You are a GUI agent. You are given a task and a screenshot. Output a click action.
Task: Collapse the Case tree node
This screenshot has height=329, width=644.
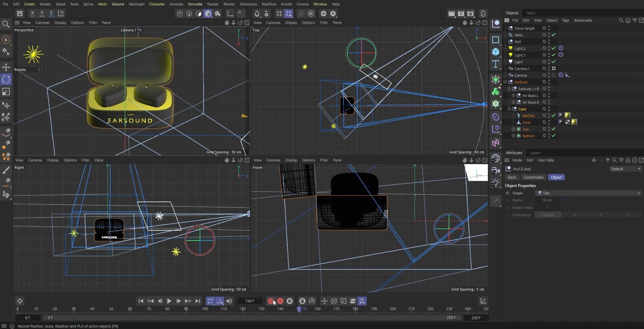pos(509,109)
